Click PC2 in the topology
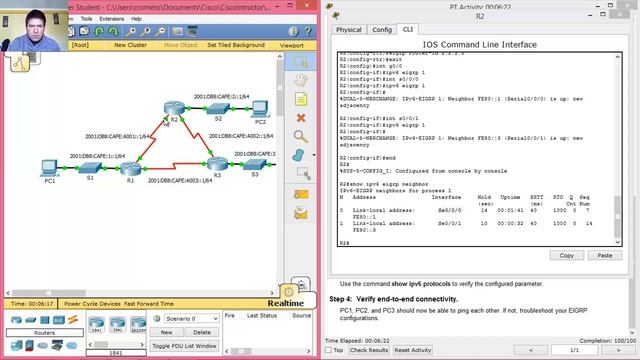The image size is (640, 360). click(260, 109)
